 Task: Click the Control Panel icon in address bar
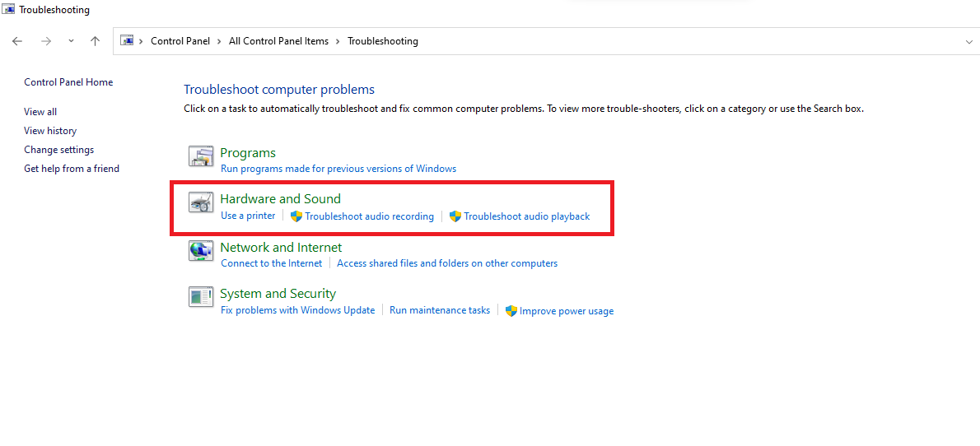(x=127, y=40)
